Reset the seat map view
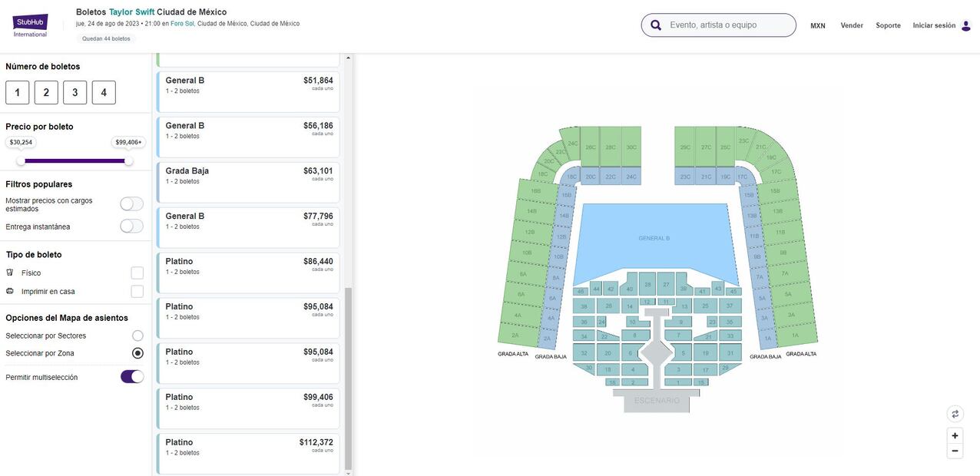This screenshot has width=980, height=476. (955, 414)
